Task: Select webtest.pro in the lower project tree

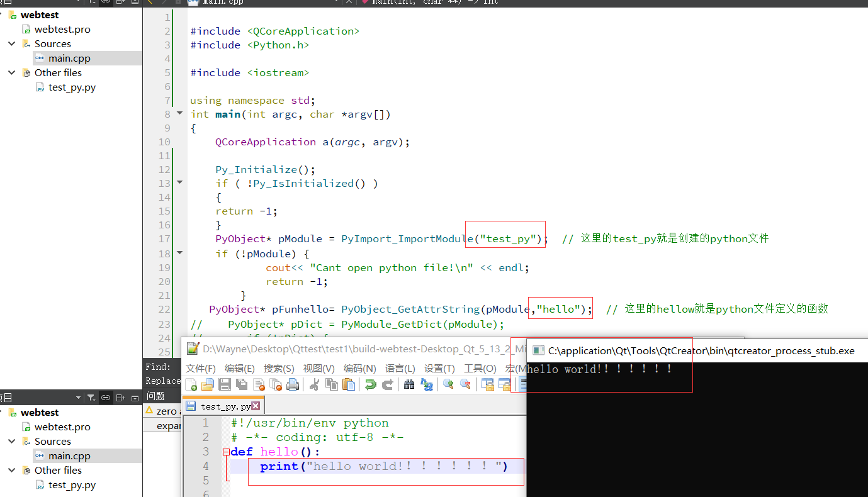Action: (x=62, y=427)
